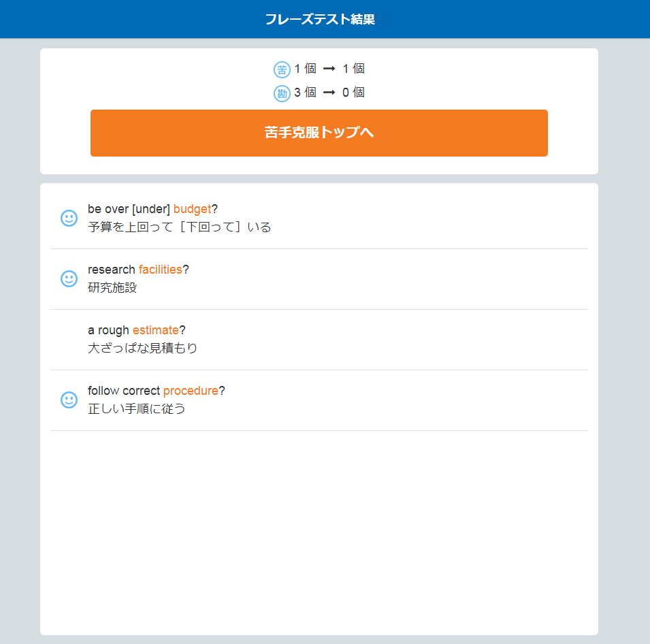Image resolution: width=650 pixels, height=644 pixels.
Task: Click the arrow in the 勘 count row
Action: point(329,93)
